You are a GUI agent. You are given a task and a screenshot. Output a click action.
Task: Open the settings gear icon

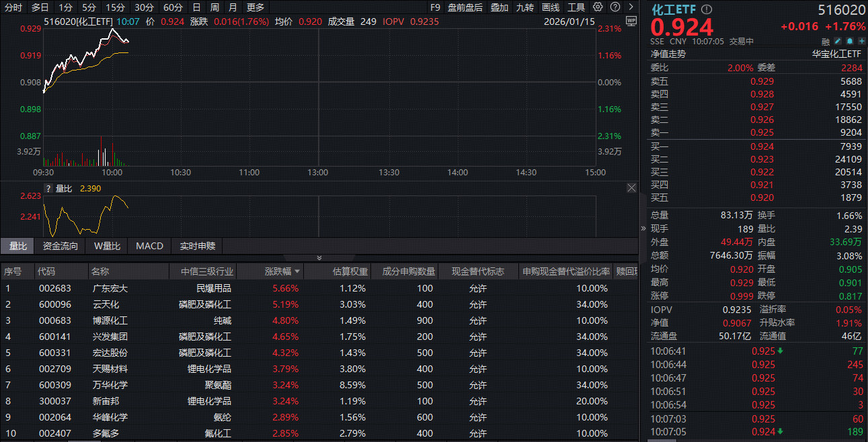[597, 6]
